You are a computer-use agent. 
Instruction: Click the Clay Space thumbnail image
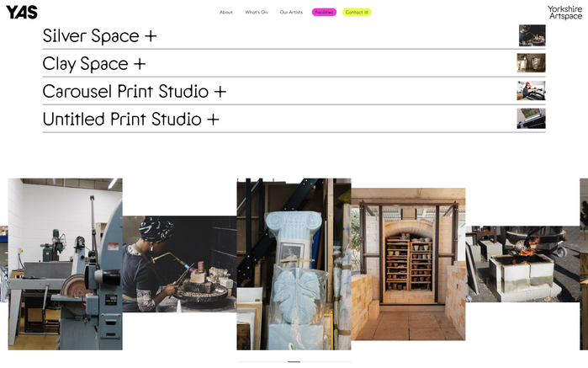531,63
